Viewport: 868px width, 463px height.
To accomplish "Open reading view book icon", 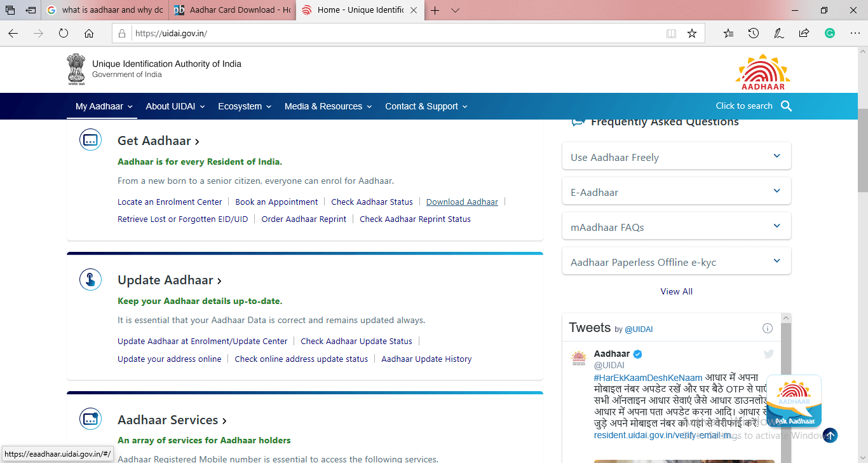I will 671,34.
